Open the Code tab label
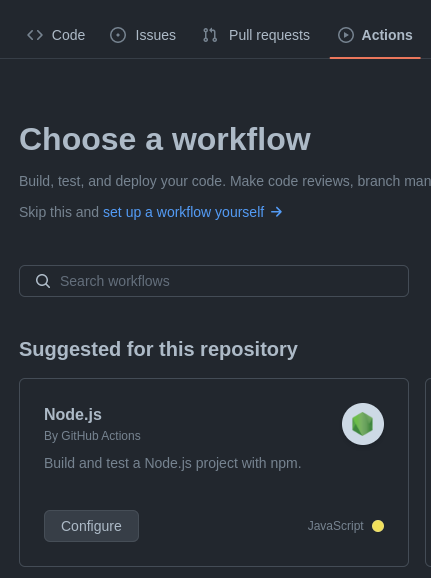The height and width of the screenshot is (578, 431). [x=68, y=35]
